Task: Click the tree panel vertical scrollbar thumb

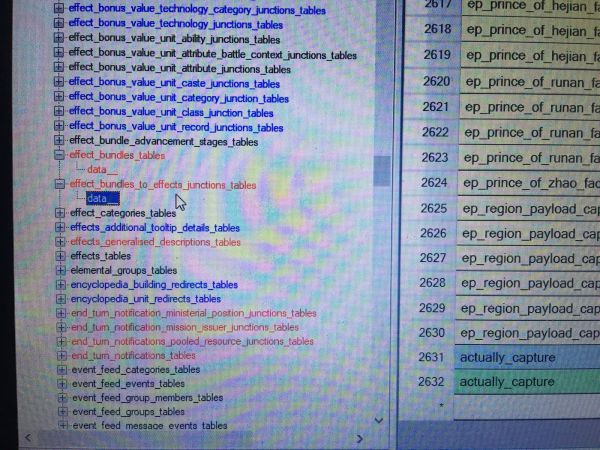Action: pos(383,170)
